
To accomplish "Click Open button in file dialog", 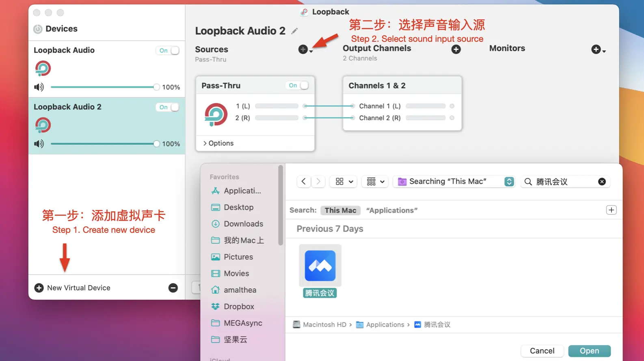I will (x=589, y=351).
